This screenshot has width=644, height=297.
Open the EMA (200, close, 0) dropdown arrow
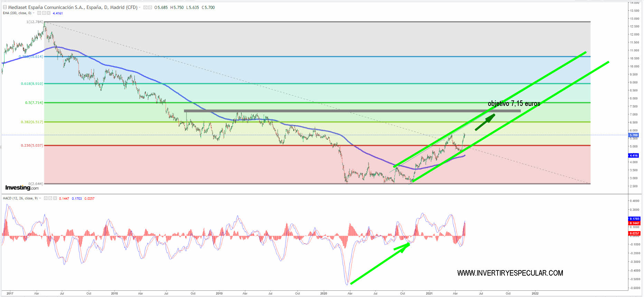coord(34,13)
